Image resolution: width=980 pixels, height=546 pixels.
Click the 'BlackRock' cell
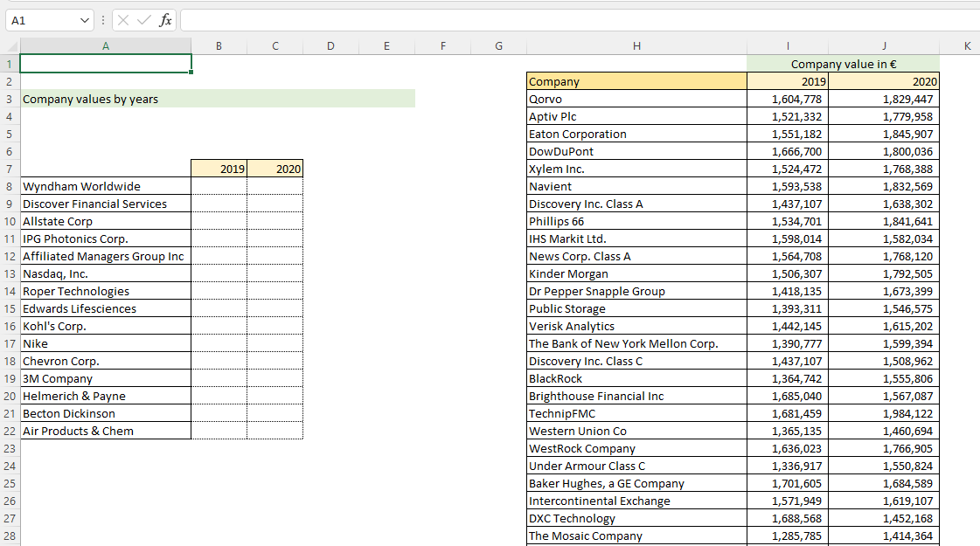pos(636,379)
